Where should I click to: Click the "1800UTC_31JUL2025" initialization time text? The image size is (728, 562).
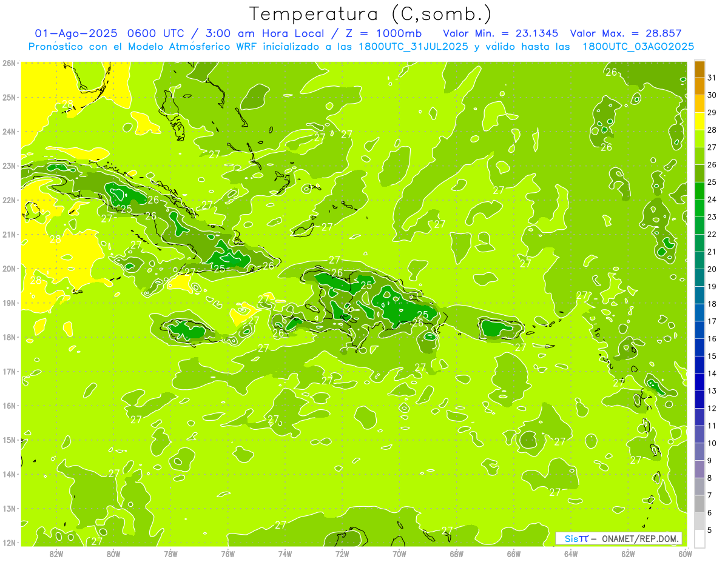pos(414,46)
